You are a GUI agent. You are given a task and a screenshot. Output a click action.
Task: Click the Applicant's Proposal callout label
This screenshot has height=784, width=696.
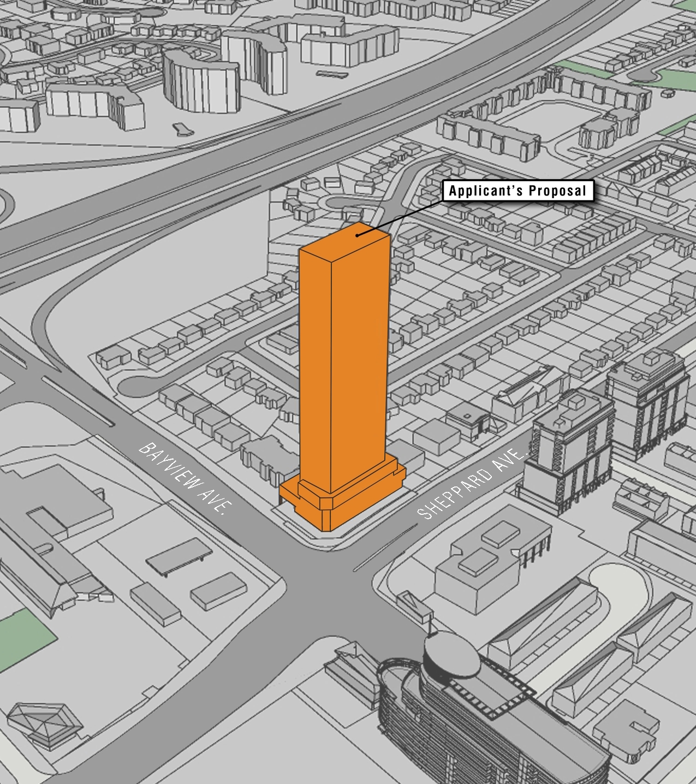517,191
